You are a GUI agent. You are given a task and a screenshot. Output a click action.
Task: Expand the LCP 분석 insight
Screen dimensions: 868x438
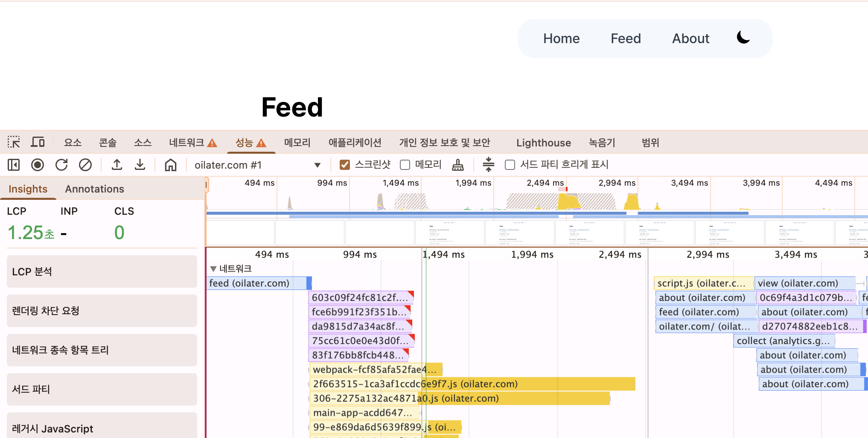pos(102,272)
